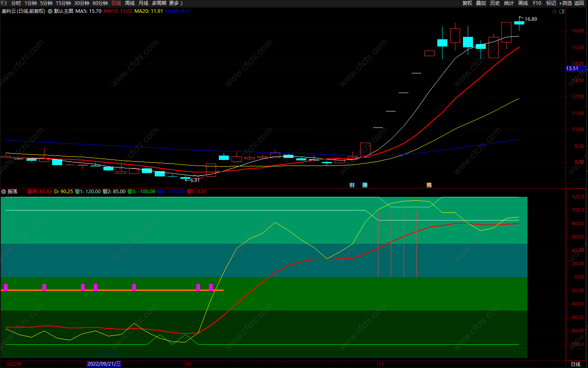
Task: Click the 榜 ranking marker icon
Action: tap(429, 185)
